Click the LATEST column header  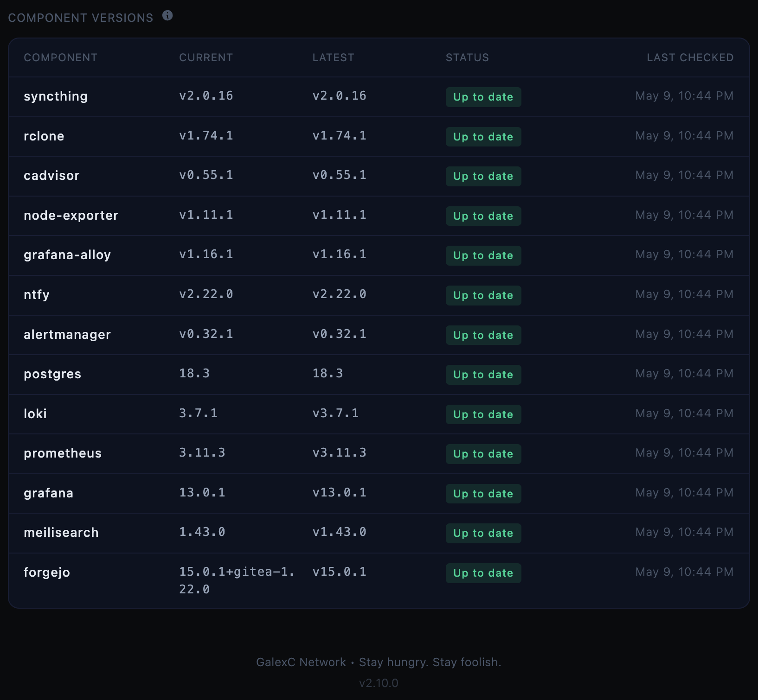click(333, 57)
